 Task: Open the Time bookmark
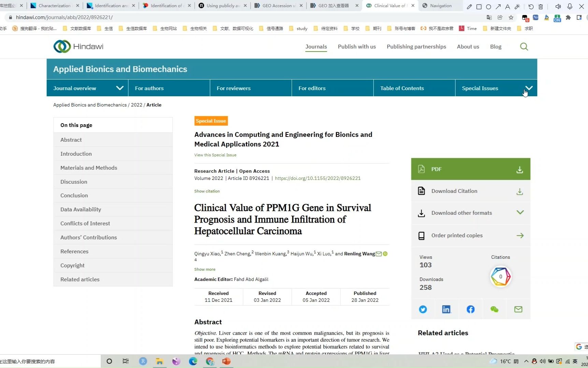(468, 28)
